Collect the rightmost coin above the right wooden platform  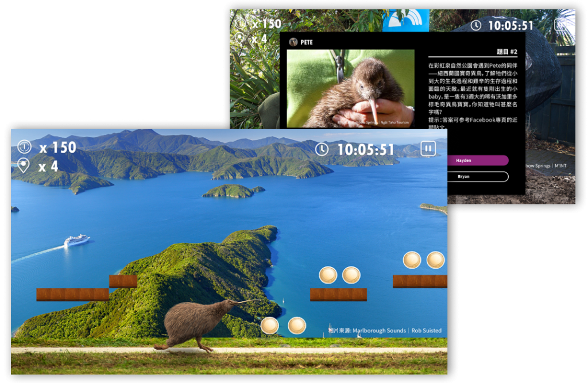point(435,260)
